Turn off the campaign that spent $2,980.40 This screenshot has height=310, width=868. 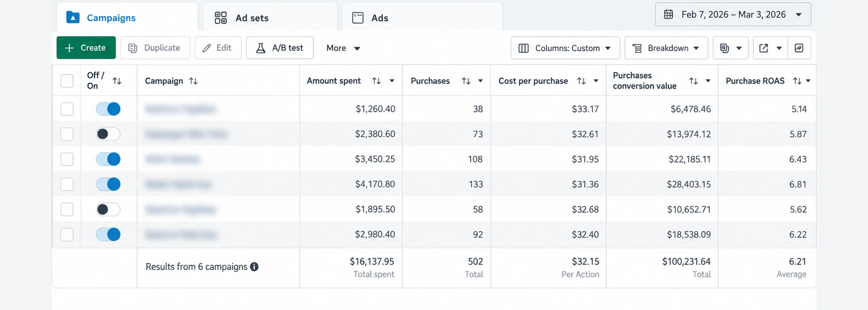tap(108, 234)
